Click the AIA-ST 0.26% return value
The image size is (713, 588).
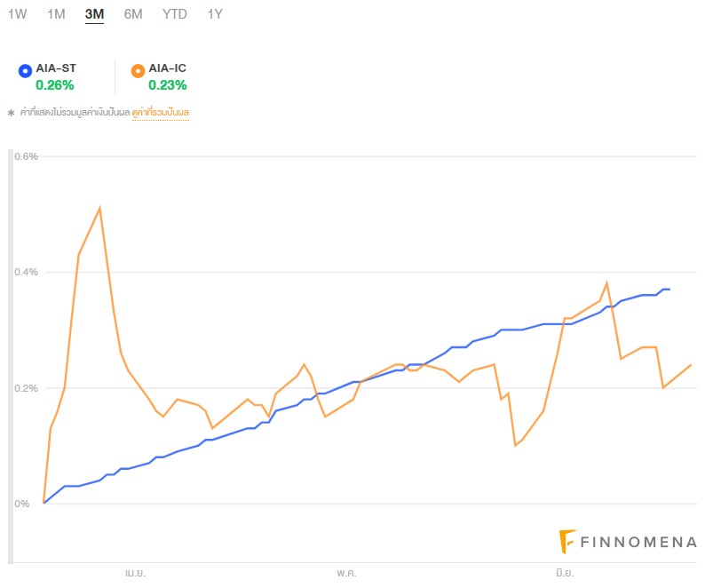pyautogui.click(x=55, y=85)
